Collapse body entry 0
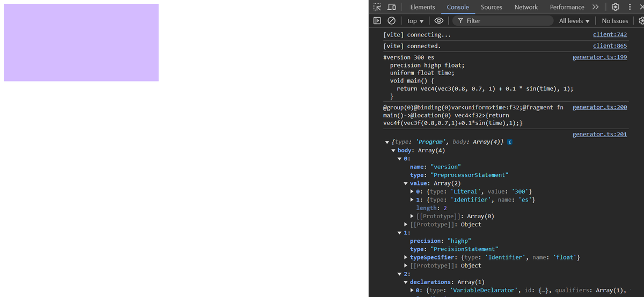The image size is (644, 297). (x=400, y=159)
